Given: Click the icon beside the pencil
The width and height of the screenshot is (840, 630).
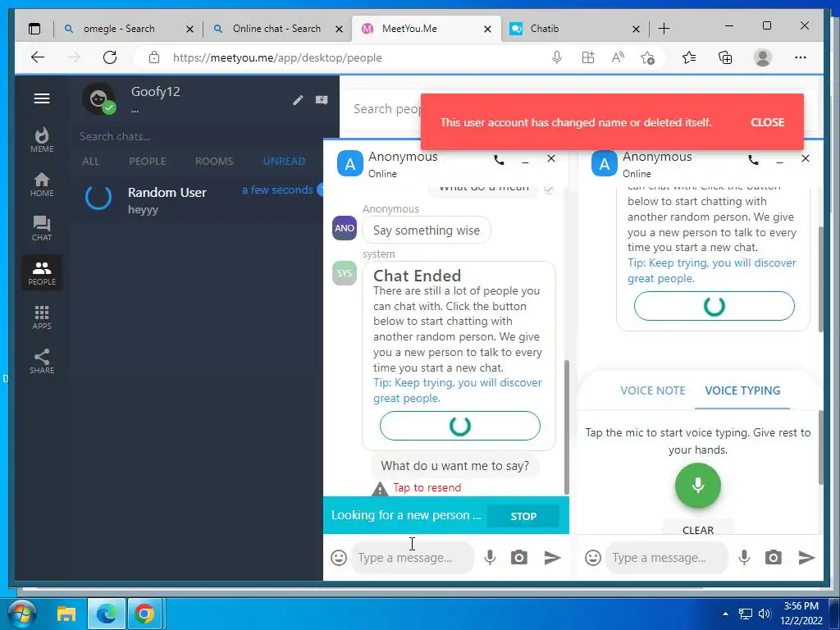Looking at the screenshot, I should coord(322,100).
